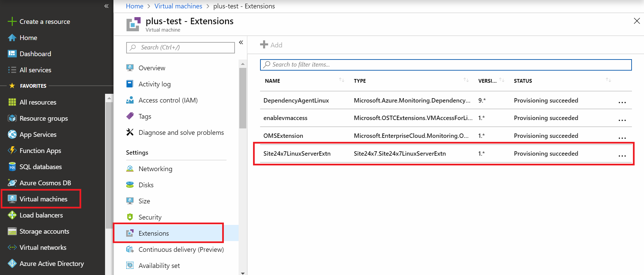The height and width of the screenshot is (275, 644).
Task: Open options menu for OMSExtension row
Action: tap(622, 138)
